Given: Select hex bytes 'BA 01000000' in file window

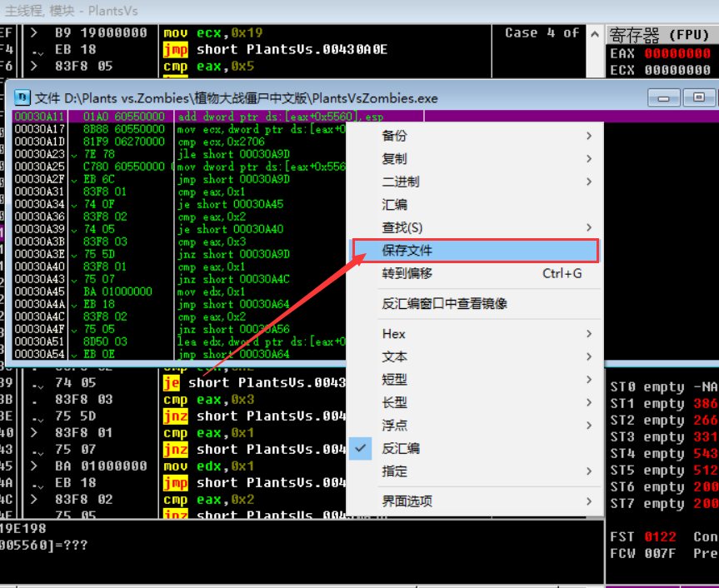Looking at the screenshot, I should (x=117, y=292).
